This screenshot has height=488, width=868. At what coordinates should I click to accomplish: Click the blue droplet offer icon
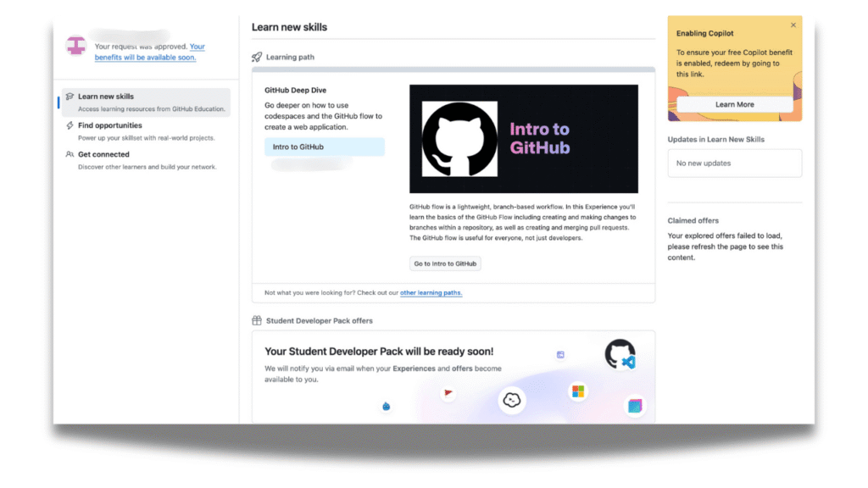click(386, 406)
